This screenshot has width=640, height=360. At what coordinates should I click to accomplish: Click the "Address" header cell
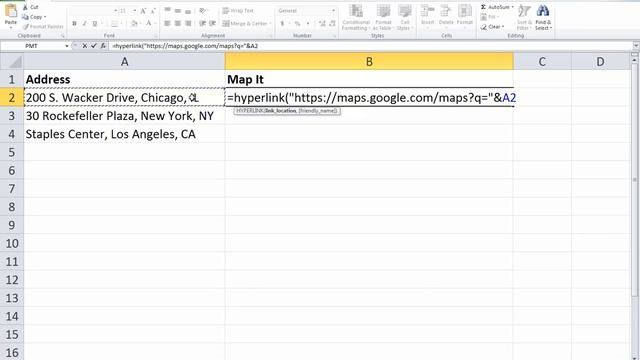(124, 80)
